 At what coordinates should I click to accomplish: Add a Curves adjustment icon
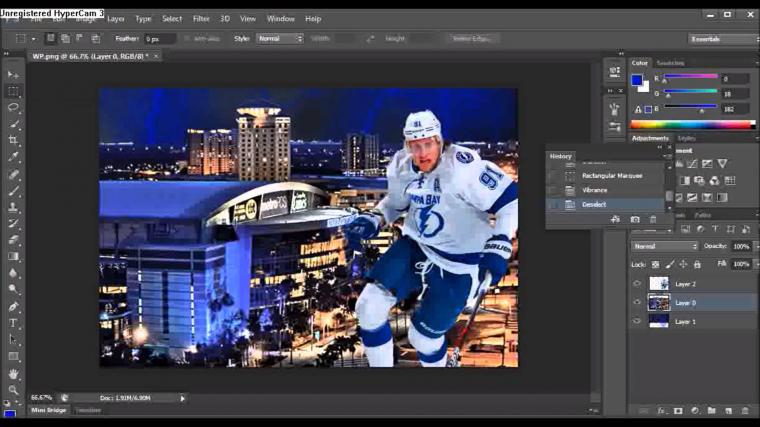pyautogui.click(x=692, y=164)
